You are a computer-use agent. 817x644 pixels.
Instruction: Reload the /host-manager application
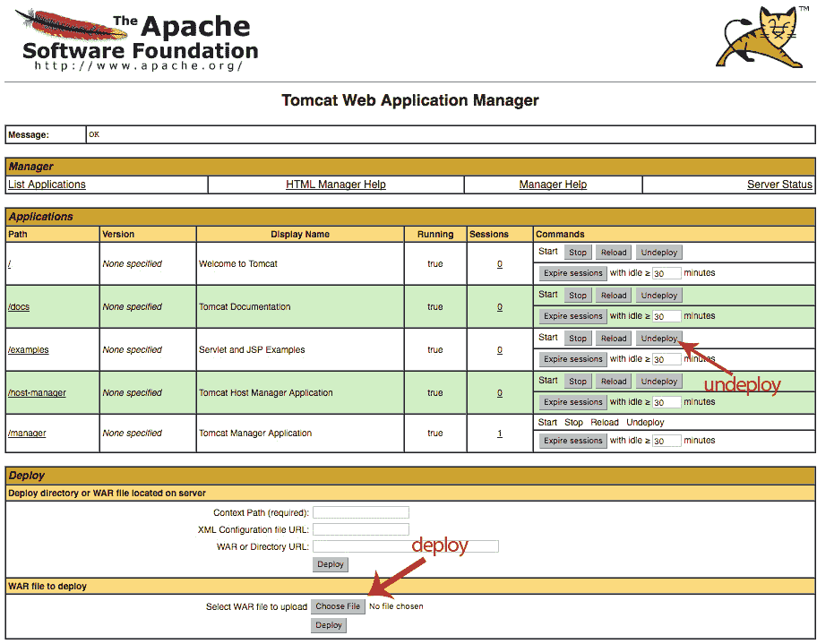(614, 382)
